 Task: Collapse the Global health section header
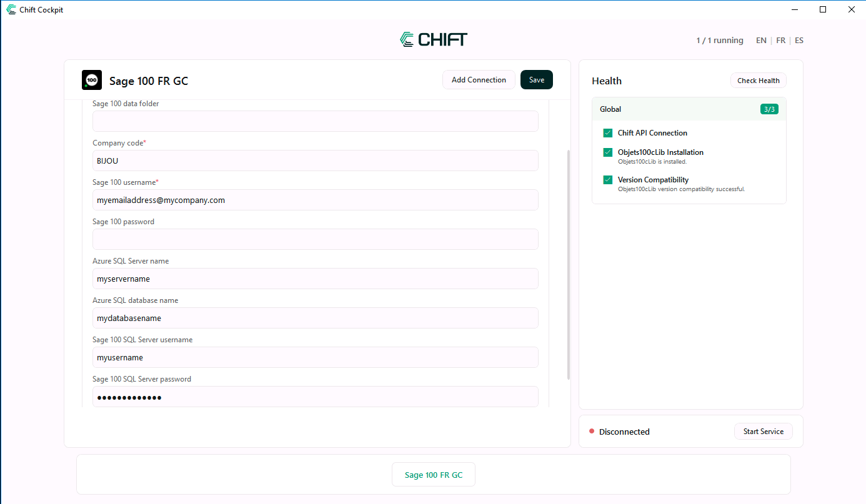point(689,109)
